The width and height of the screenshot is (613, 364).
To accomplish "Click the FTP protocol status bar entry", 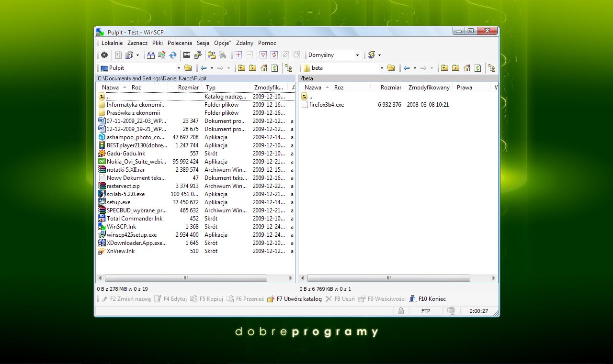I will click(426, 311).
